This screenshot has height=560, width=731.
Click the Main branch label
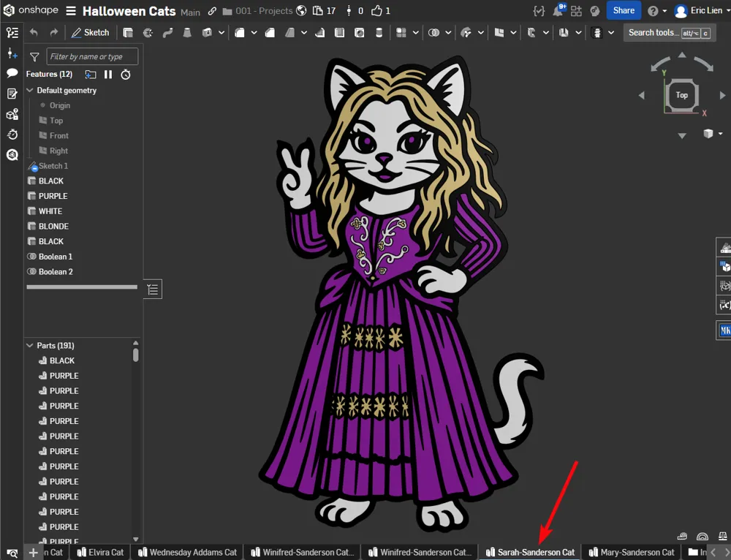(190, 12)
